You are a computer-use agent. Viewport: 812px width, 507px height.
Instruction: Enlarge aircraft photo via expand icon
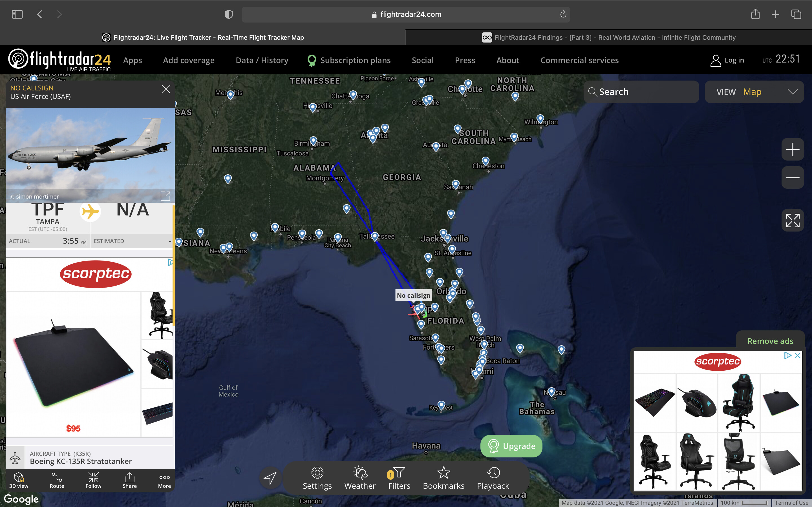(x=166, y=196)
